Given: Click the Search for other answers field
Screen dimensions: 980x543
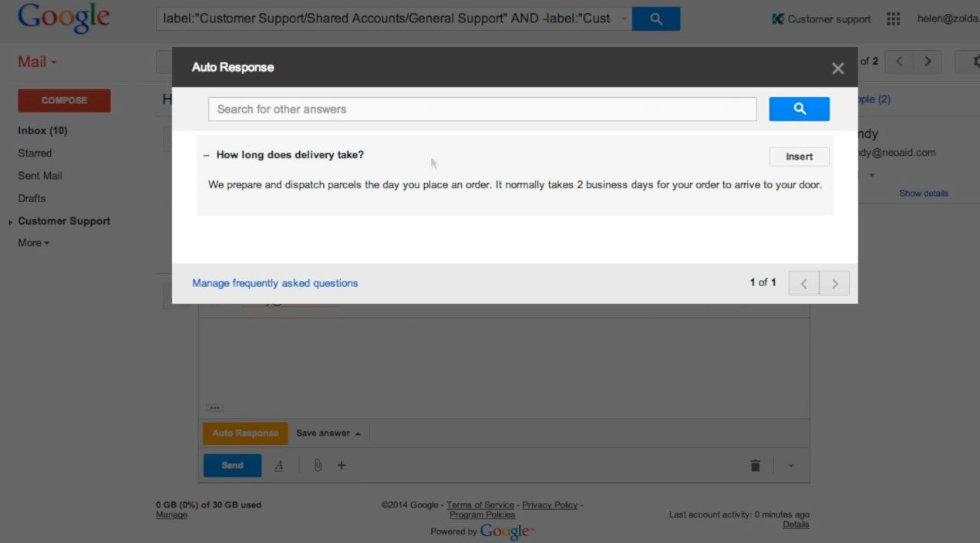Looking at the screenshot, I should tap(482, 109).
